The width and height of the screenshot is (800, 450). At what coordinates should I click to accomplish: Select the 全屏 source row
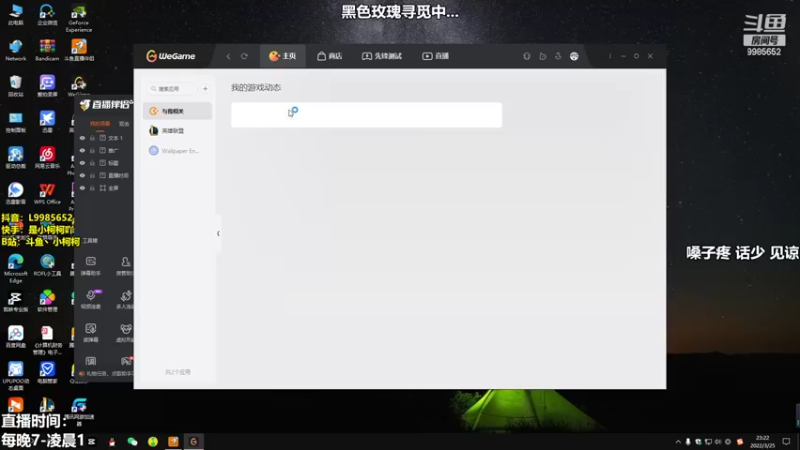point(105,188)
